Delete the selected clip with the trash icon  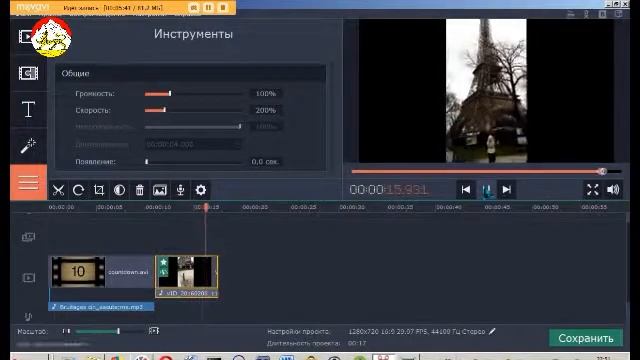[140, 190]
